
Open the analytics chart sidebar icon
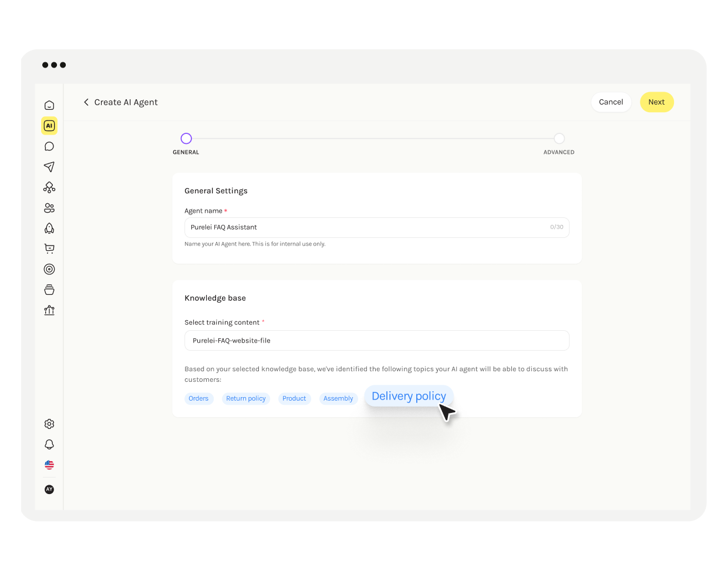(49, 310)
